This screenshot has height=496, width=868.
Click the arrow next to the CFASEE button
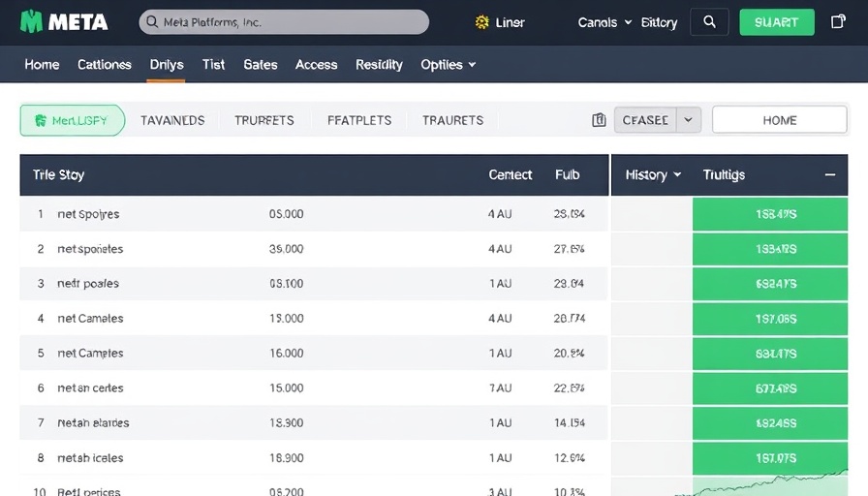pyautogui.click(x=688, y=120)
